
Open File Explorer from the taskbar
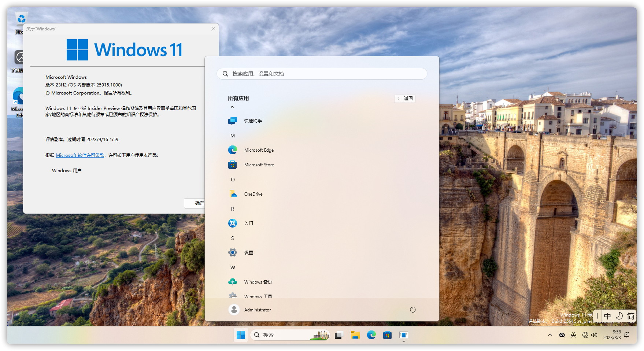[355, 335]
